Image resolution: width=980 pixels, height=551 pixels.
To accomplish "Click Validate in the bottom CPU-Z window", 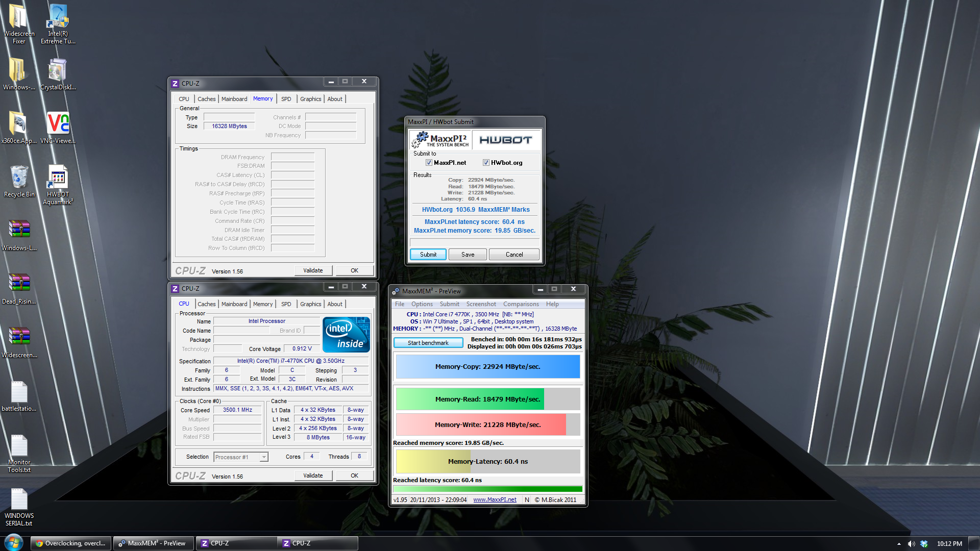I will click(x=313, y=475).
